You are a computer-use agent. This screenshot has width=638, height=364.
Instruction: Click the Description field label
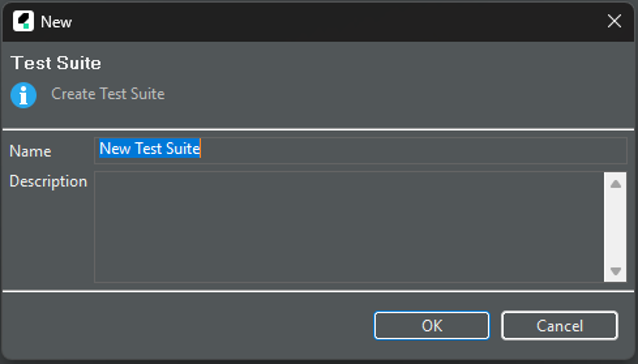point(48,181)
